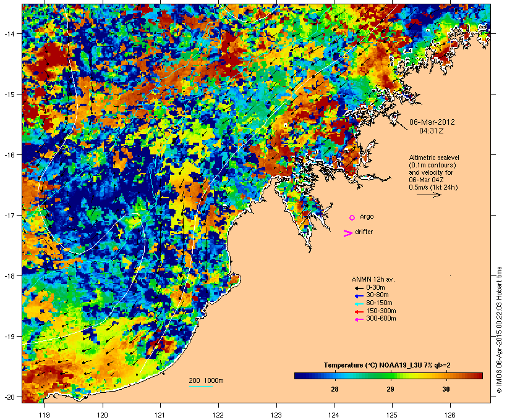The image size is (507, 420).
Task: Click the latitude label -14
Action: coord(9,33)
